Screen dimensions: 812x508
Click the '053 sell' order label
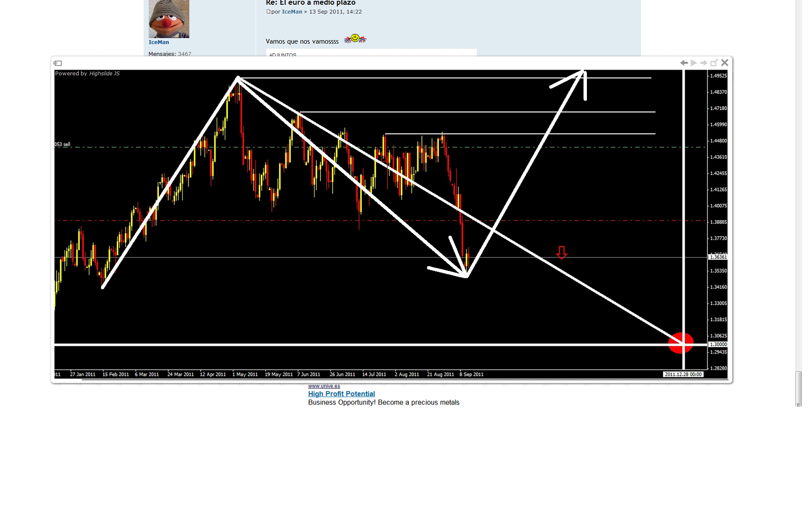[62, 144]
